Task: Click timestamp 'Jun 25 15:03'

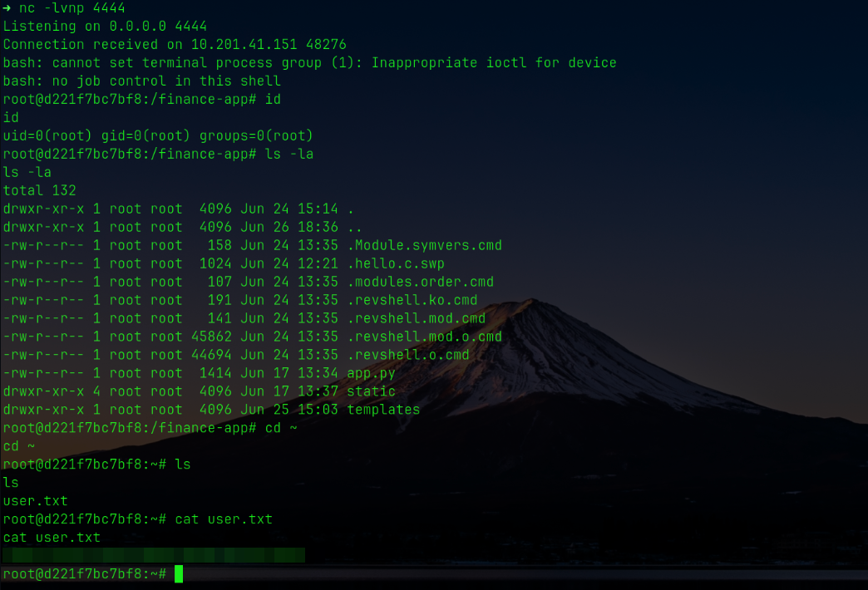Action: click(289, 410)
